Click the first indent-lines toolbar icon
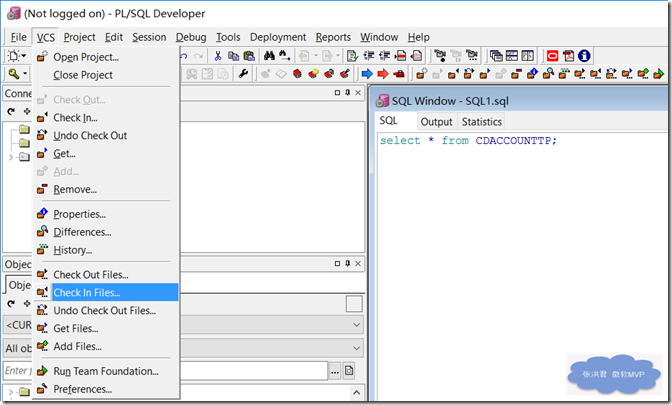Image resolution: width=672 pixels, height=405 pixels. coord(368,56)
